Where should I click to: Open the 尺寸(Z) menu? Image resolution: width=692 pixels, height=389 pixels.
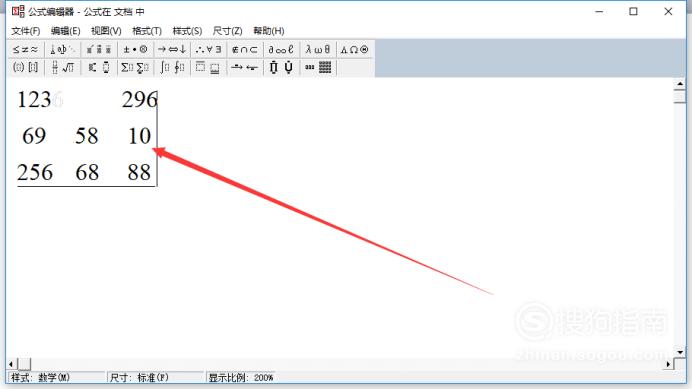pos(227,31)
